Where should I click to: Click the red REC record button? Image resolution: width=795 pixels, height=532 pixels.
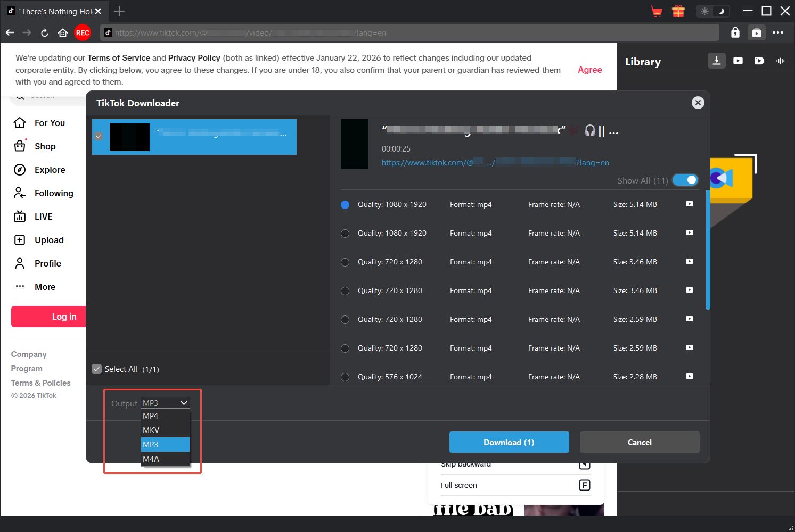click(83, 32)
